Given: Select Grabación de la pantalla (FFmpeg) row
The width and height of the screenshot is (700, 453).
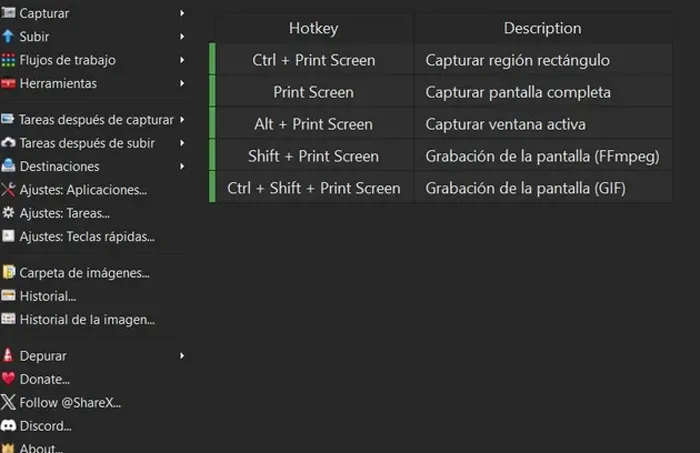Looking at the screenshot, I should click(543, 156).
